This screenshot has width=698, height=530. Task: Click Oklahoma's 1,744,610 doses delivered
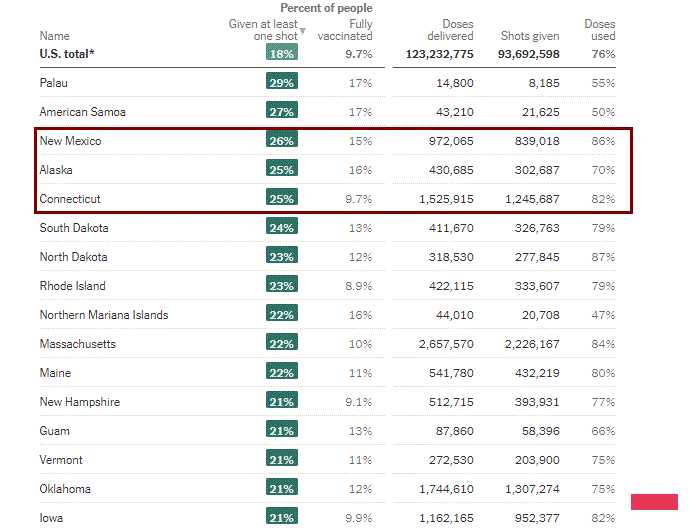(446, 489)
